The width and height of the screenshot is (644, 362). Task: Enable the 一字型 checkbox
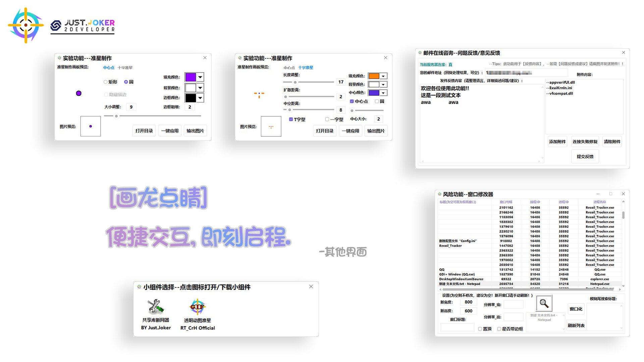[327, 119]
